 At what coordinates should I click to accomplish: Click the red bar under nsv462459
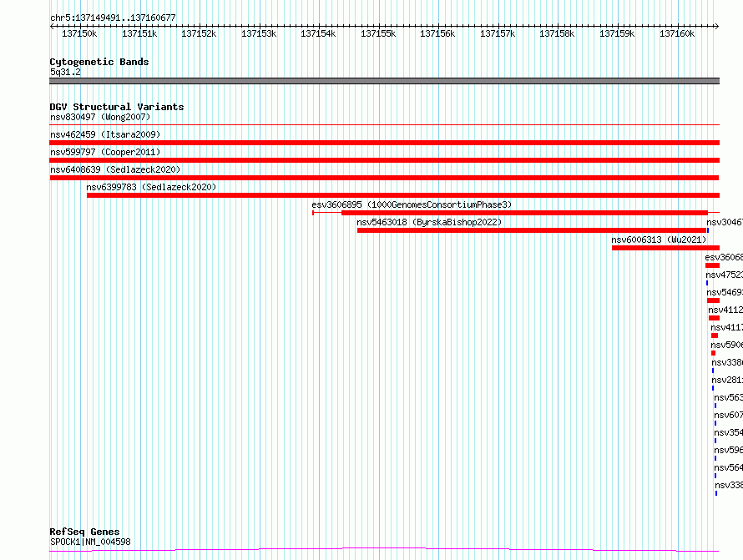(384, 143)
